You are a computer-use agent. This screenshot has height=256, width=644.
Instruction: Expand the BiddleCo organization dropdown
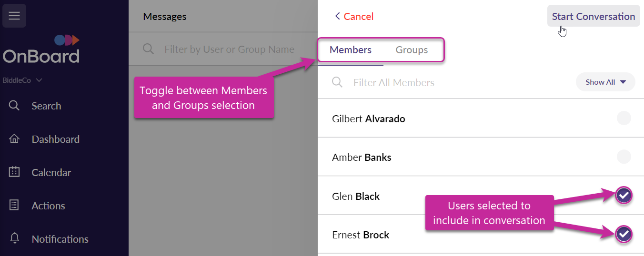[x=22, y=80]
